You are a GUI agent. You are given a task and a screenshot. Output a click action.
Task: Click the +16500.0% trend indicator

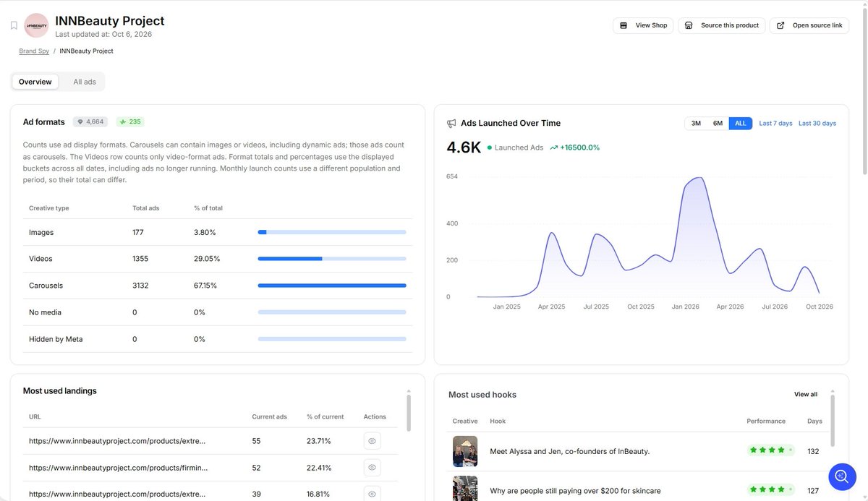575,147
